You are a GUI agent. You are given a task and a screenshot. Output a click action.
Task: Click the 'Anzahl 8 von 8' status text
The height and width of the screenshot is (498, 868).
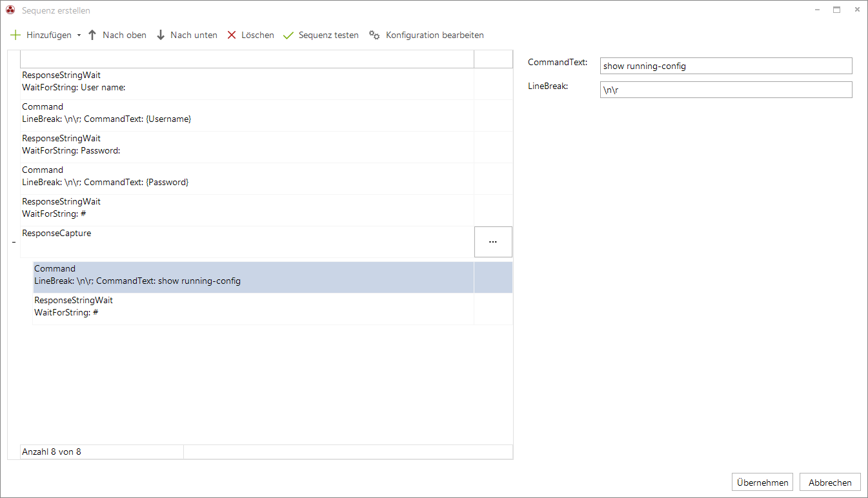[x=52, y=452]
